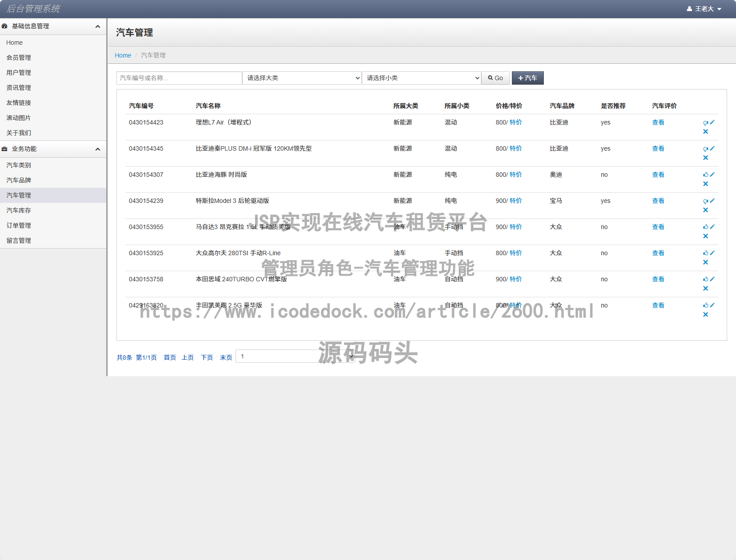Collapse the 基础信息管理 menu chevron
The width and height of the screenshot is (736, 560).
coord(98,26)
